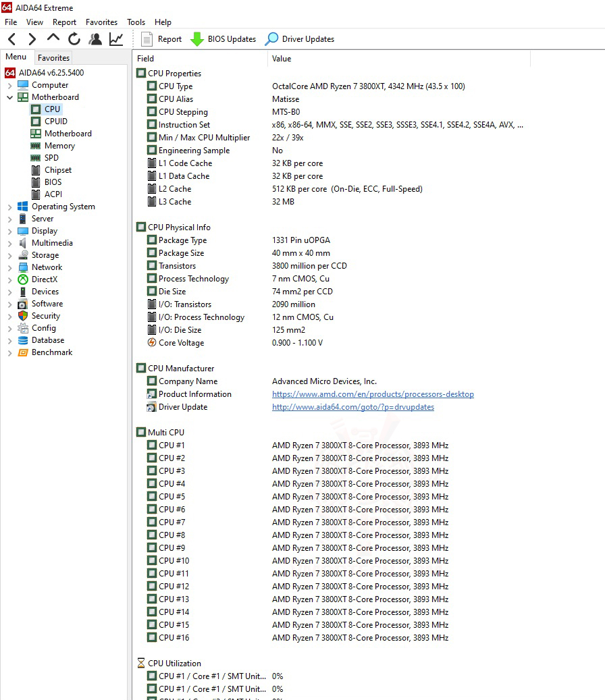Select CPUID in the tree

tap(56, 122)
